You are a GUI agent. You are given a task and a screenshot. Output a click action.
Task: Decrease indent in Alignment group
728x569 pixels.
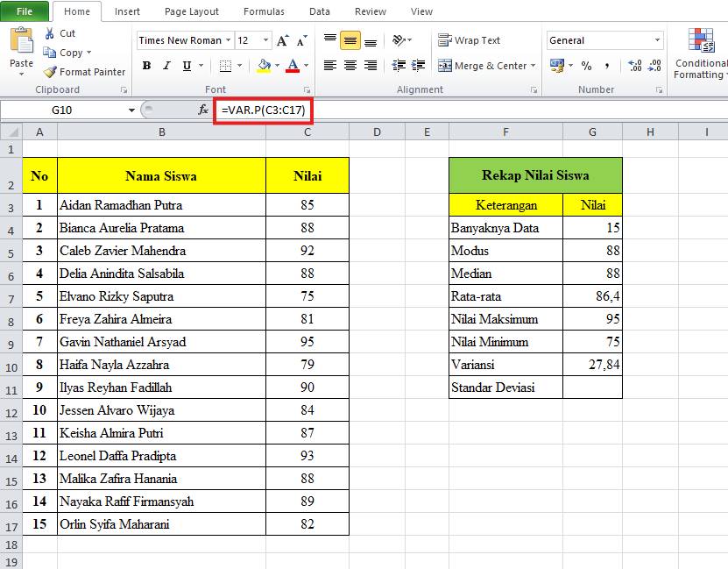click(399, 66)
